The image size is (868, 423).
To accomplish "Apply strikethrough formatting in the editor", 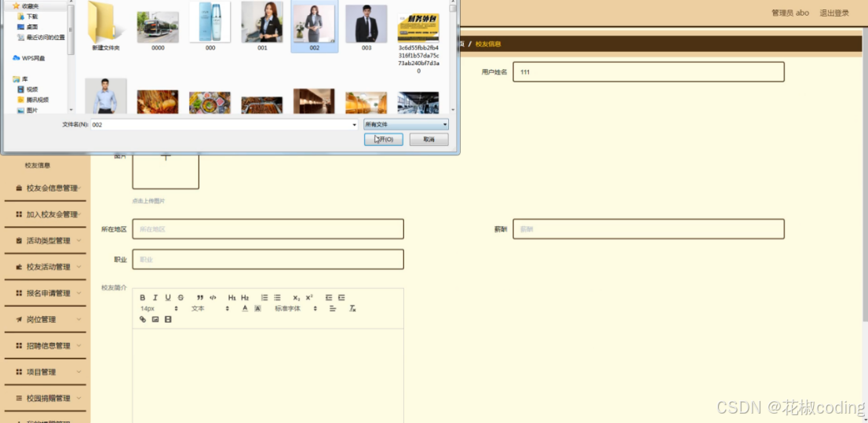I will [x=181, y=298].
